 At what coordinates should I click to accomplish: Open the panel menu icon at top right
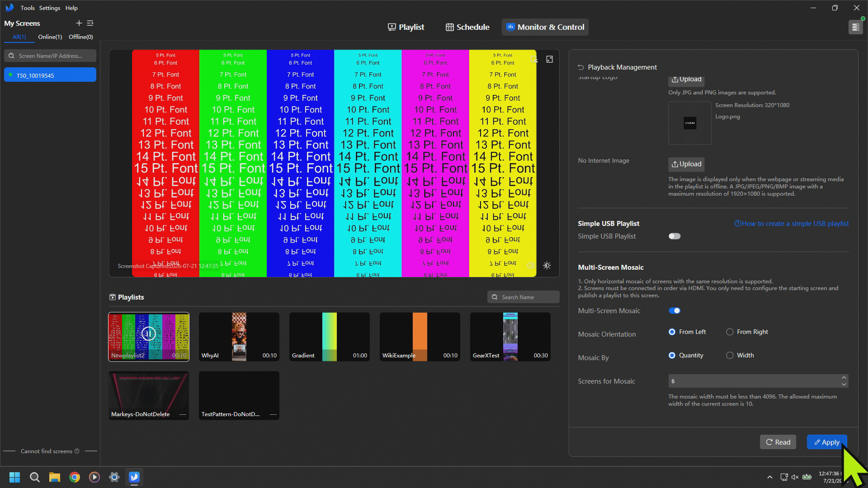(855, 27)
